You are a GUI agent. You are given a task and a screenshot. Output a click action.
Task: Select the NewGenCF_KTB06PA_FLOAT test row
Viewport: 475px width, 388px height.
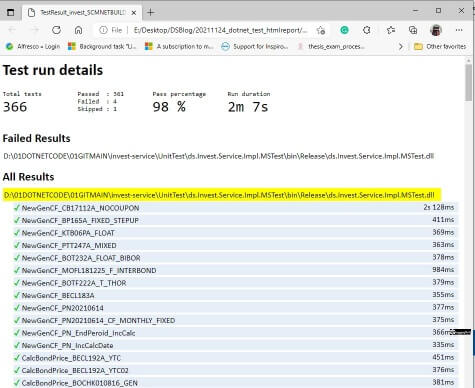pos(236,233)
